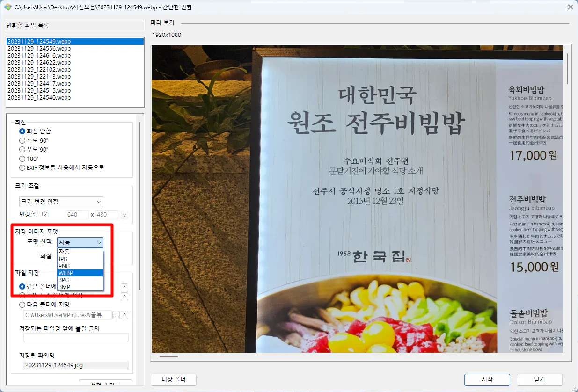578x392 pixels.
Task: Pick 20231129_124622.webp in the conversion list
Action: click(75, 63)
